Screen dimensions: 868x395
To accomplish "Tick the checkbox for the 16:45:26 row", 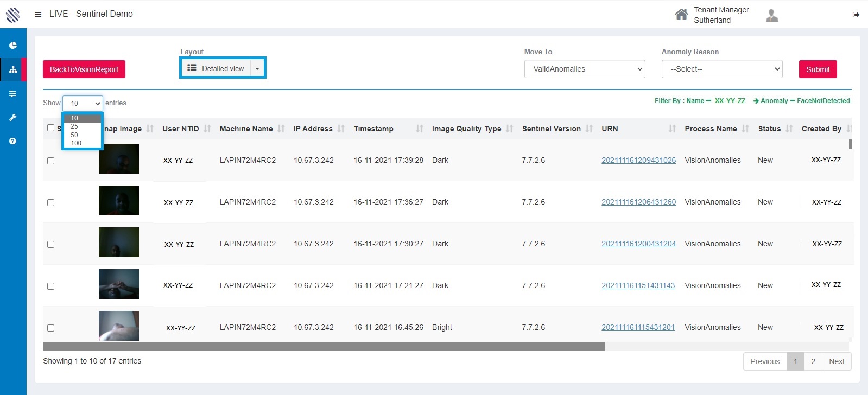I will pyautogui.click(x=50, y=328).
